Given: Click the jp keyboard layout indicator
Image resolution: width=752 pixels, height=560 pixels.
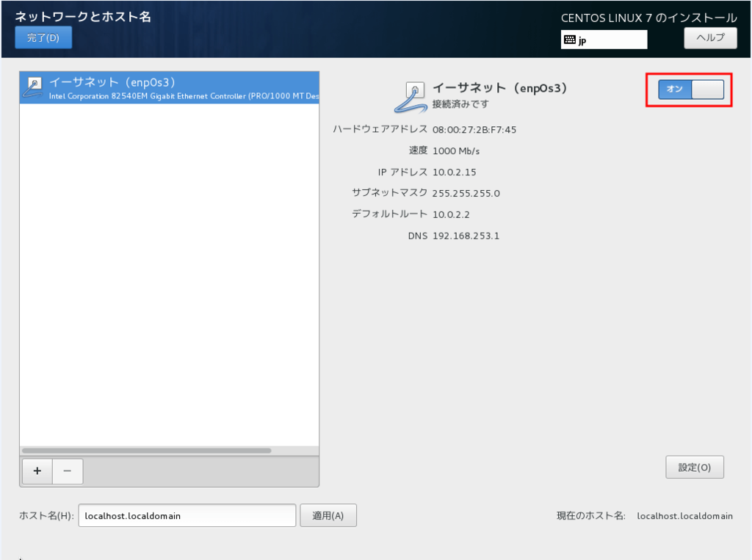Looking at the screenshot, I should 604,40.
